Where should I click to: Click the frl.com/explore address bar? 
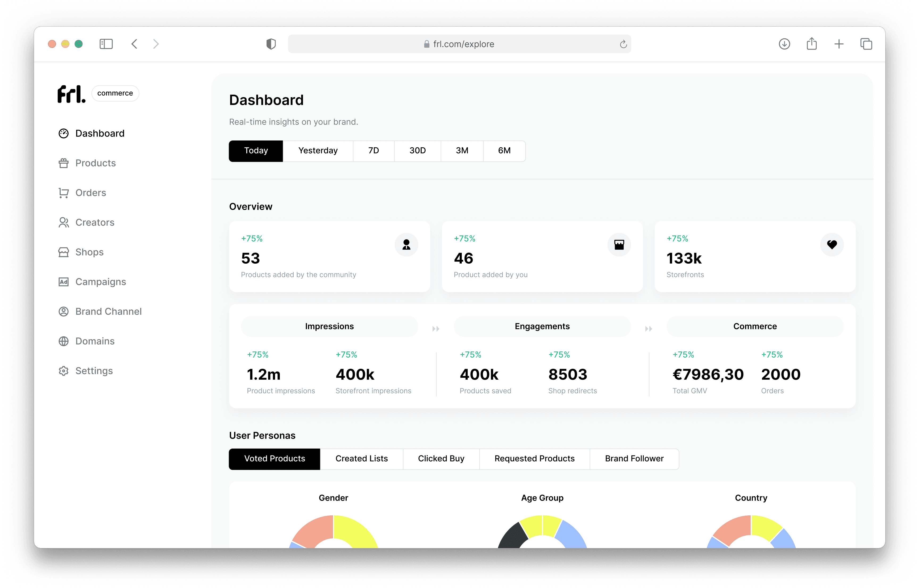[x=459, y=44]
